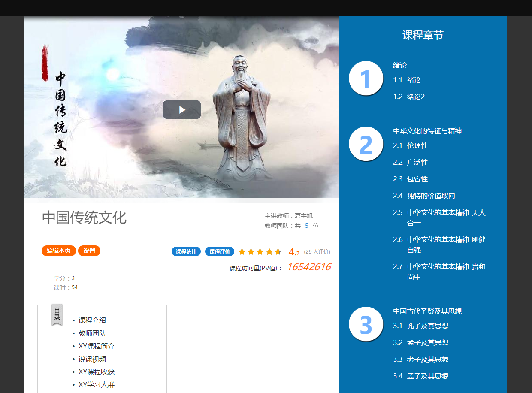Open section 2.4 独特的价值取向
The width and height of the screenshot is (532, 393).
coord(431,196)
